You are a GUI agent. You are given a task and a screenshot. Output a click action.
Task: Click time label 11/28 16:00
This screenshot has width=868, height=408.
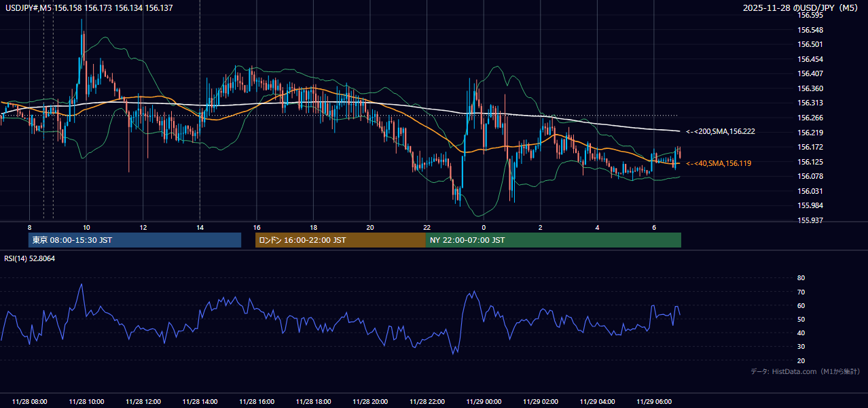(257, 401)
